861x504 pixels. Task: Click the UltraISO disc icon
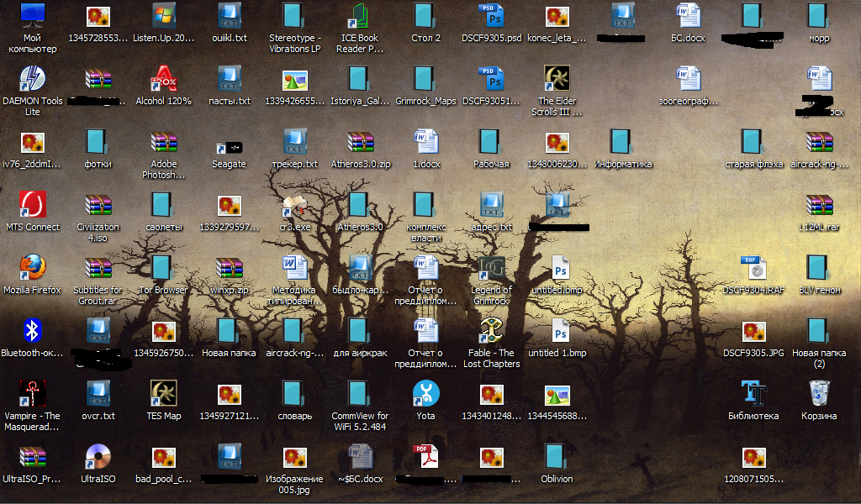pyautogui.click(x=98, y=458)
